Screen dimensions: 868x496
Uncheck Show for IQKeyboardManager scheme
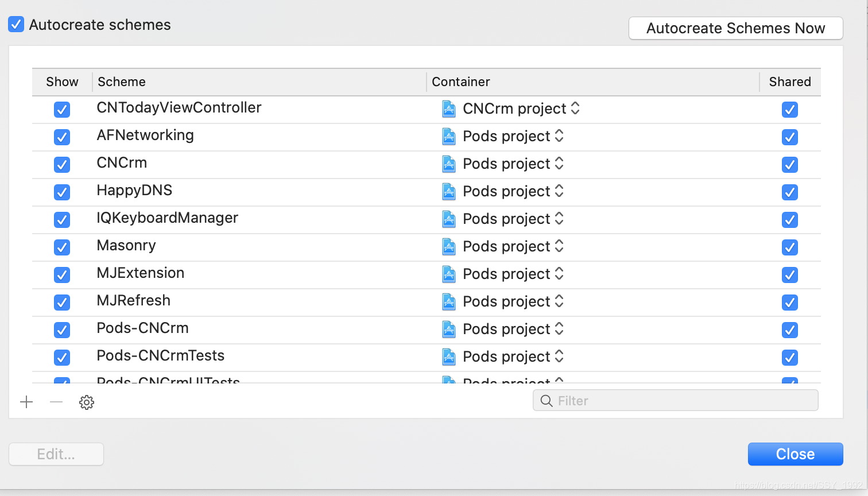(x=62, y=220)
